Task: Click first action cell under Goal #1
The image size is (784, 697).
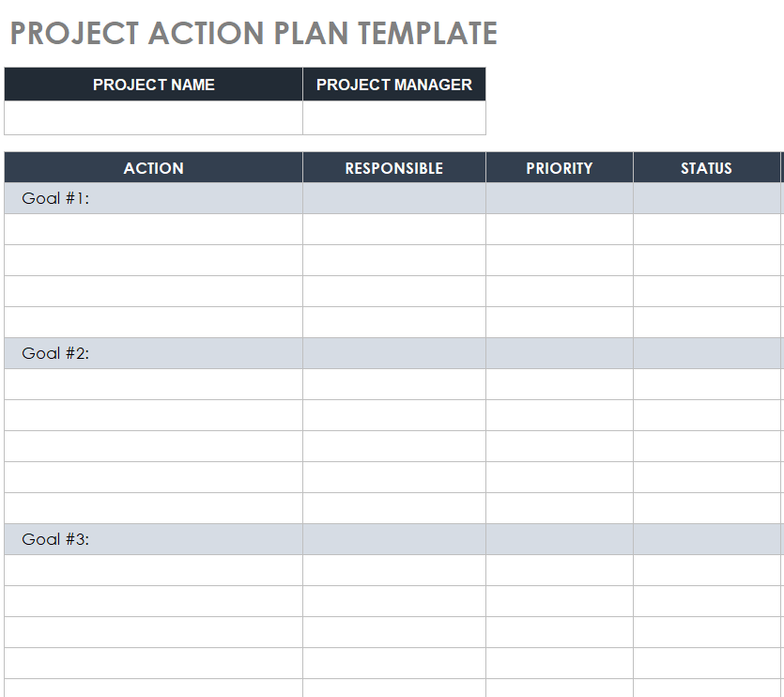Action: [153, 229]
